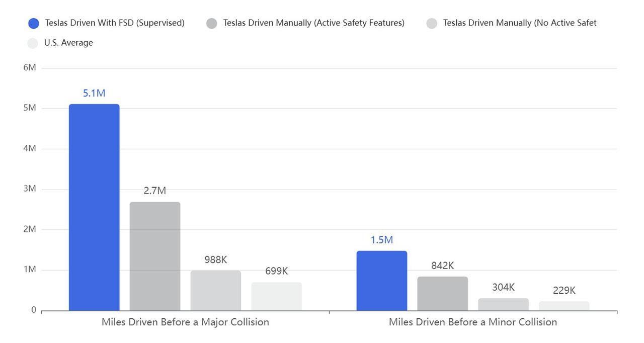Screen dimensions: 644x343
Task: Click the 988K data value label
Action: [x=215, y=260]
